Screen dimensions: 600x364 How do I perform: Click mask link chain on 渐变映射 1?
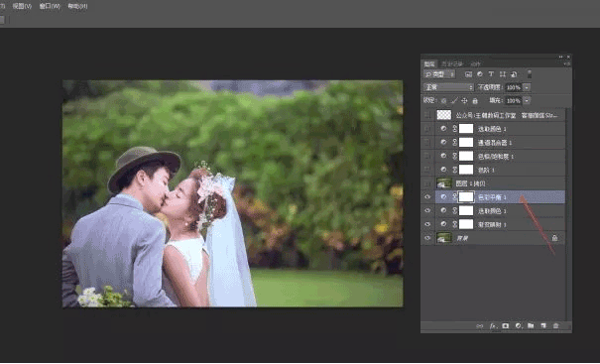pos(454,224)
